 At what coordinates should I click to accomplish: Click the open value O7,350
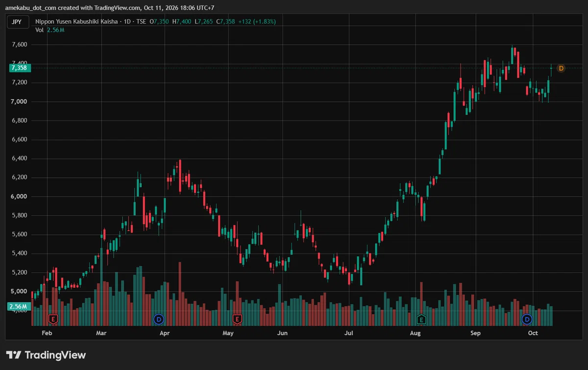coord(159,22)
